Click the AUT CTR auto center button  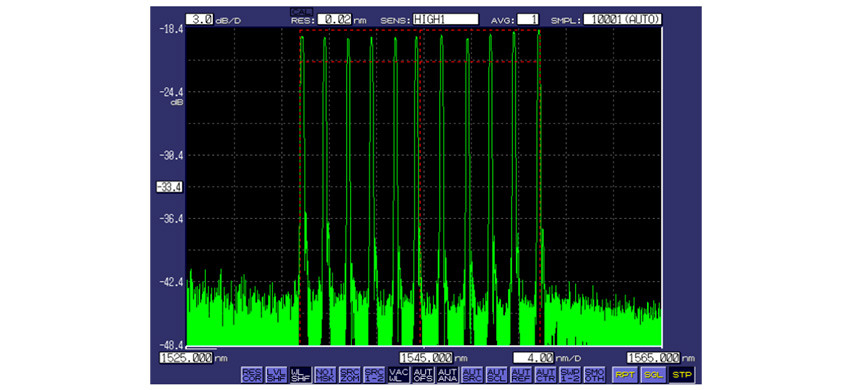(x=544, y=375)
